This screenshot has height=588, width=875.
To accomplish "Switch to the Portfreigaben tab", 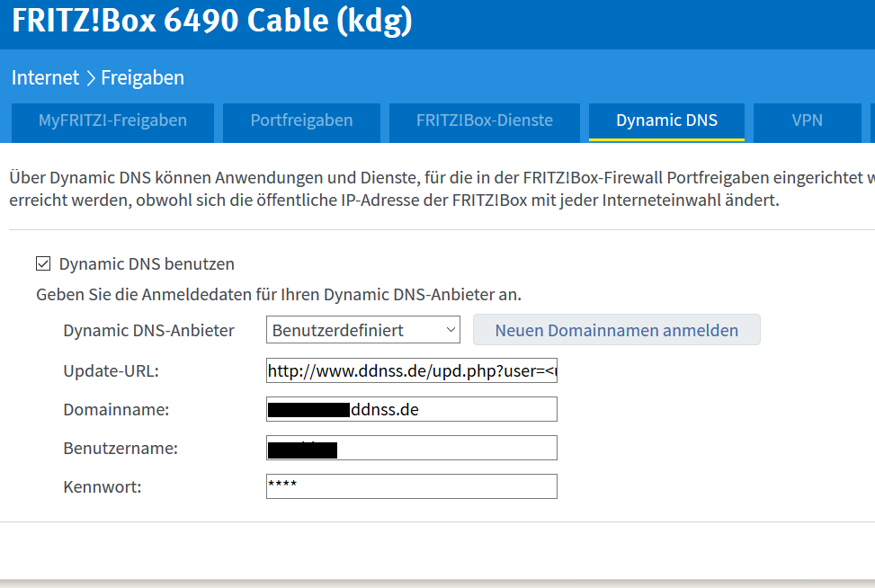I will (x=301, y=120).
